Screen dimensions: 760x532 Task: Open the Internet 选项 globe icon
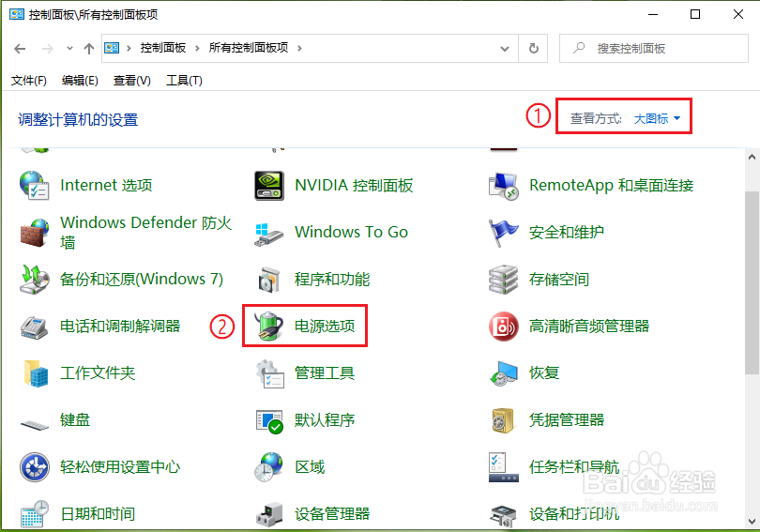[34, 185]
